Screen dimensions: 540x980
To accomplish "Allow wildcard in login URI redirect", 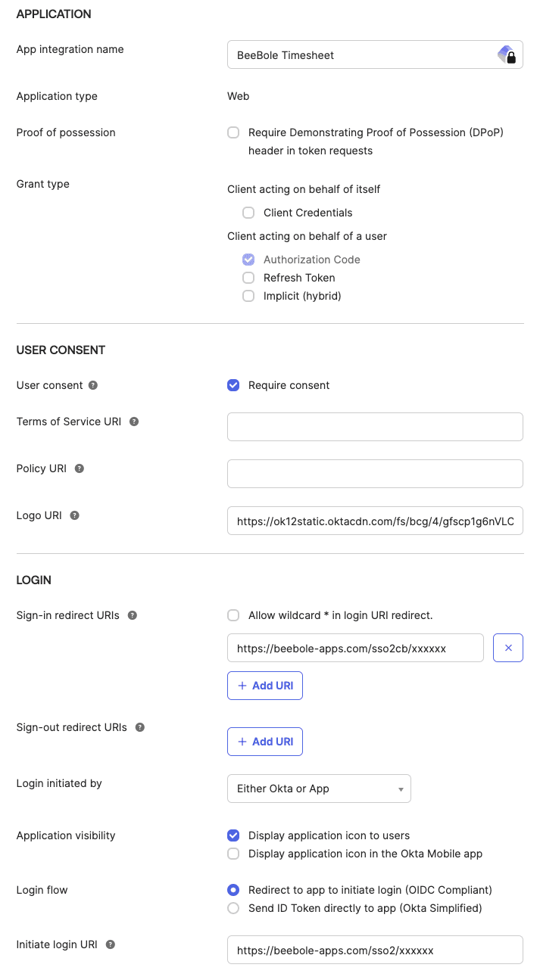I will coord(233,615).
